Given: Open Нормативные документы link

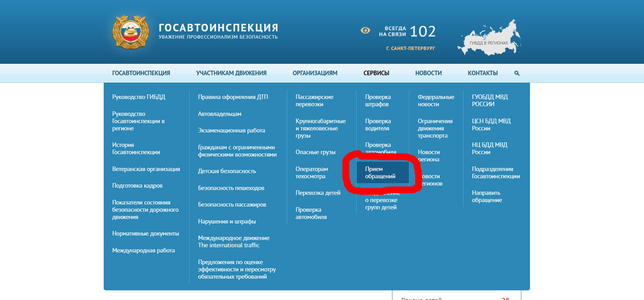Looking at the screenshot, I should tap(145, 234).
